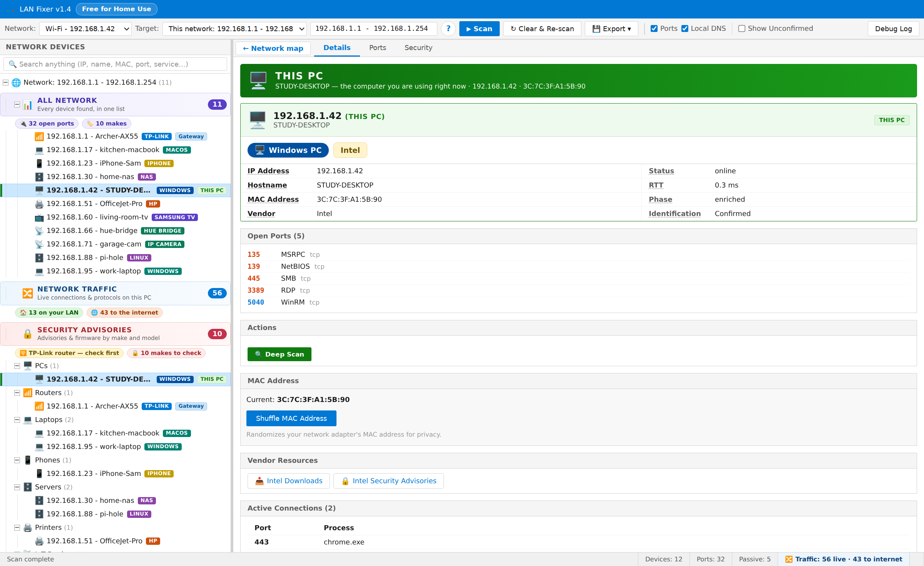Collapse the Laptops group
This screenshot has width=924, height=566.
pos(17,420)
